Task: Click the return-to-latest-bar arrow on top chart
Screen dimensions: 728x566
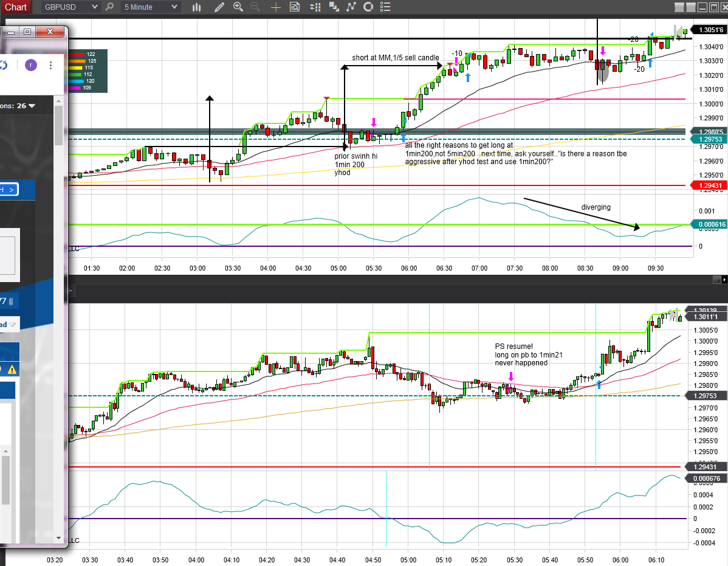Action: [679, 32]
